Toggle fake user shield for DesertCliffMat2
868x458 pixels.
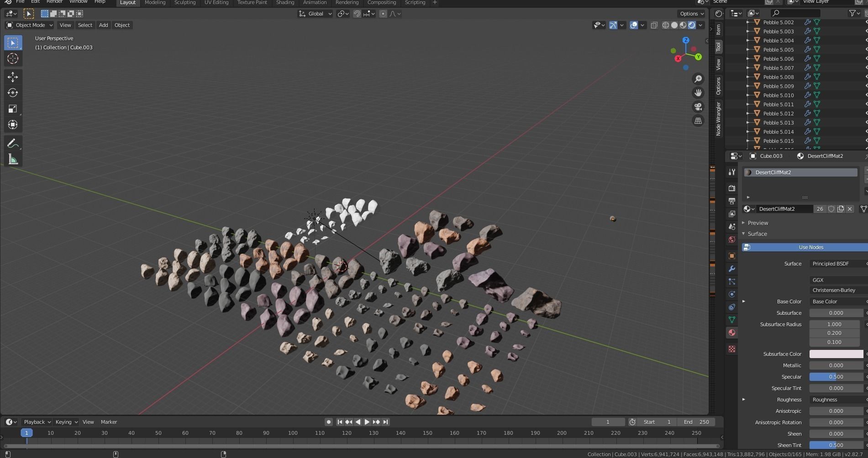pyautogui.click(x=831, y=209)
